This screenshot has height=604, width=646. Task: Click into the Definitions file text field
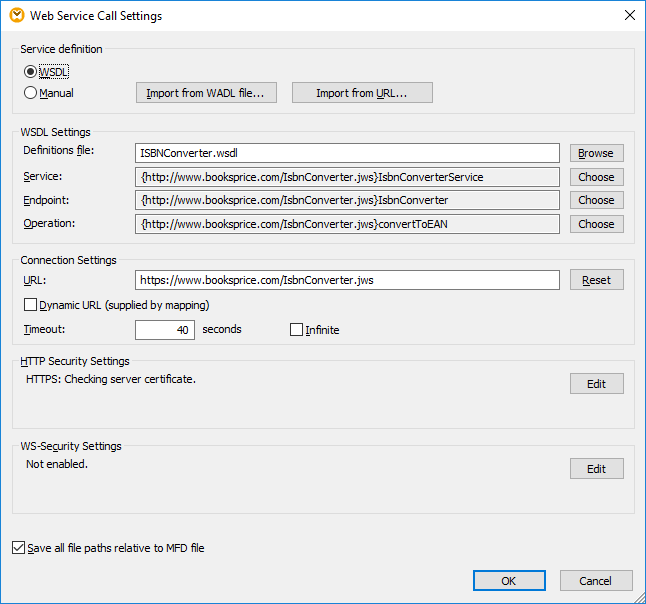[346, 153]
